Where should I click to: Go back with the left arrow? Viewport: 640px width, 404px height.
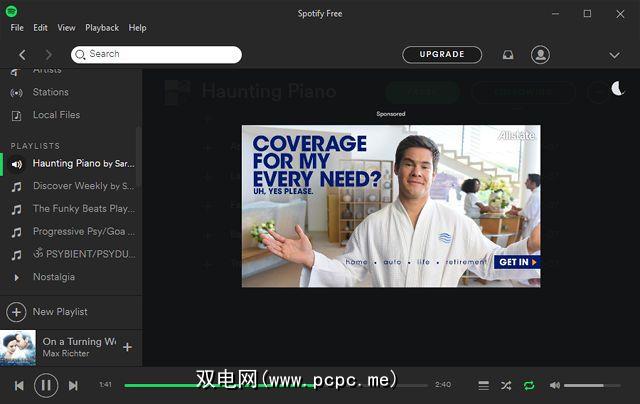click(x=22, y=55)
